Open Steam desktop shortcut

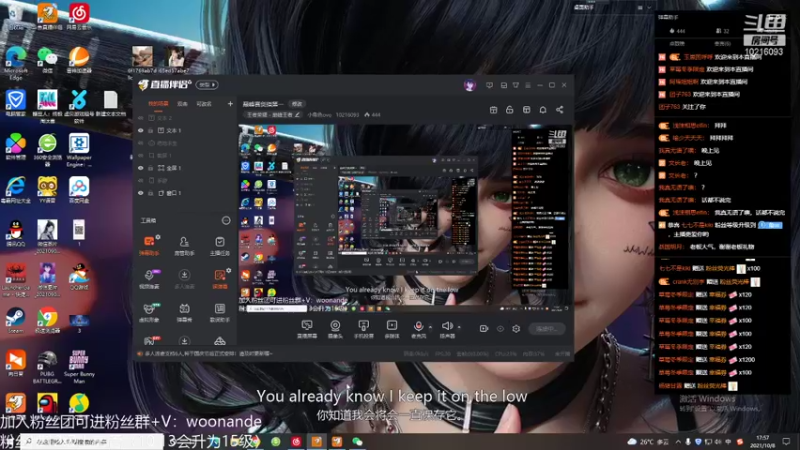tap(15, 320)
